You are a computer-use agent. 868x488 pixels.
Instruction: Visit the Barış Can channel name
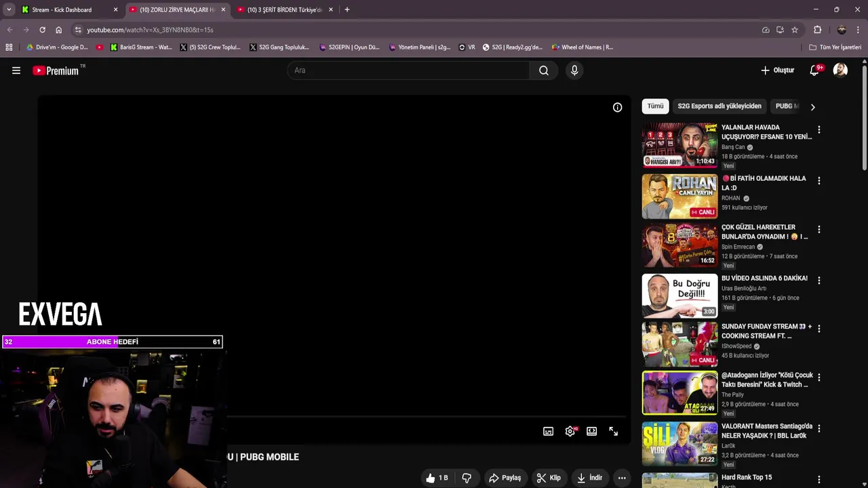pyautogui.click(x=733, y=147)
